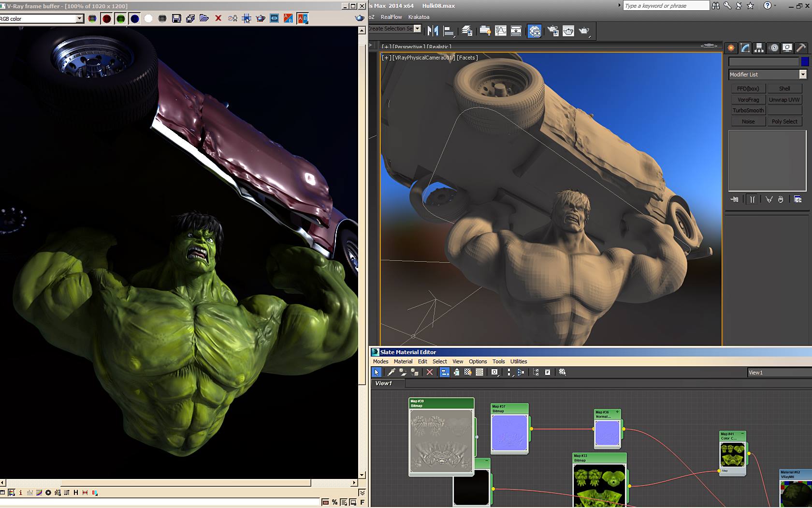Image resolution: width=812 pixels, height=508 pixels.
Task: Click the VoroFrag modifier button
Action: click(748, 100)
